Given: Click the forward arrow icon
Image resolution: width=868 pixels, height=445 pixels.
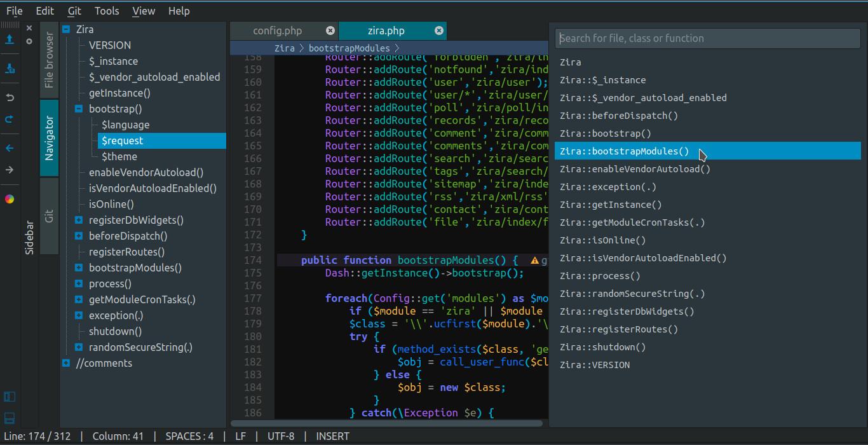Looking at the screenshot, I should tap(10, 170).
